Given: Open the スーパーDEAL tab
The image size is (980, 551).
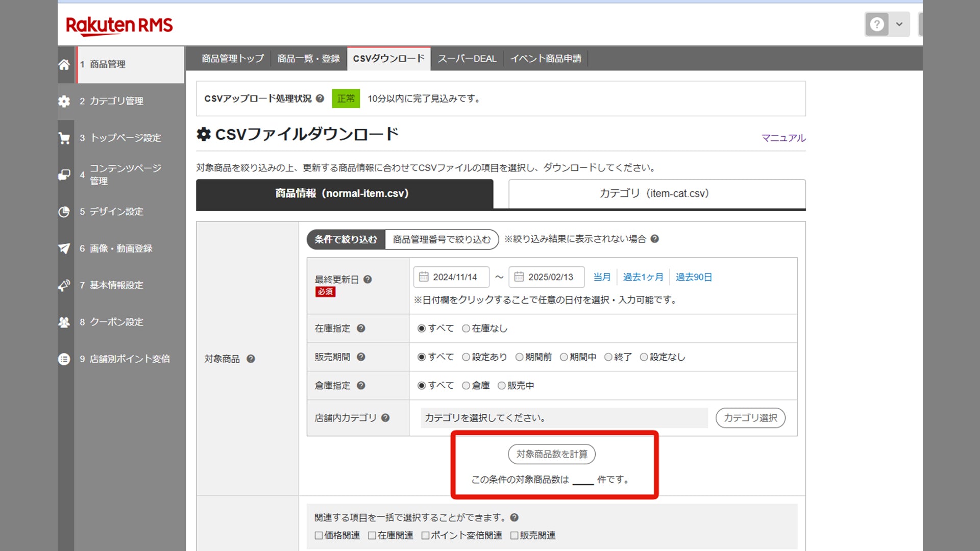Looking at the screenshot, I should (x=467, y=59).
